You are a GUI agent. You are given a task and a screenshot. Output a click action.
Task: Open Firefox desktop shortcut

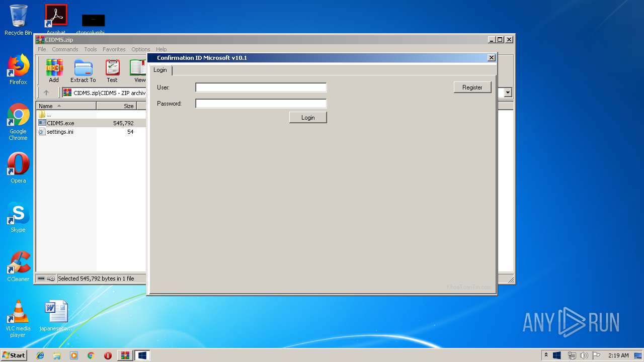pos(18,69)
